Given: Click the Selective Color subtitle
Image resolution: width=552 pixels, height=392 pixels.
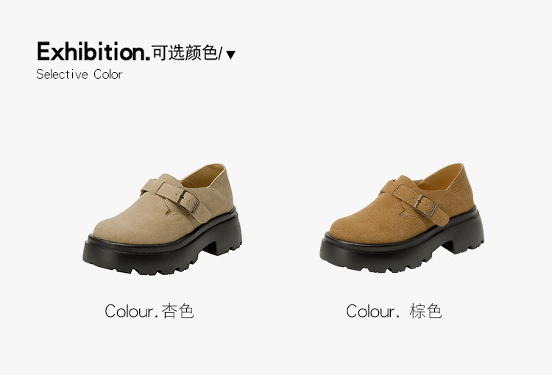Looking at the screenshot, I should click(x=79, y=74).
